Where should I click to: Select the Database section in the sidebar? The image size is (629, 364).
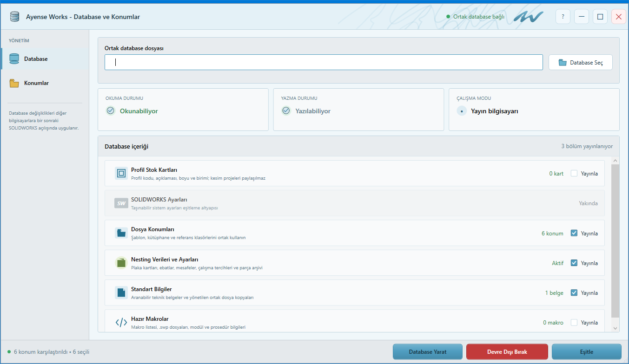coord(45,59)
